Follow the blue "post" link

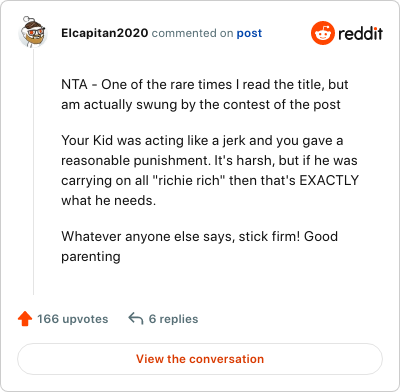pyautogui.click(x=249, y=33)
